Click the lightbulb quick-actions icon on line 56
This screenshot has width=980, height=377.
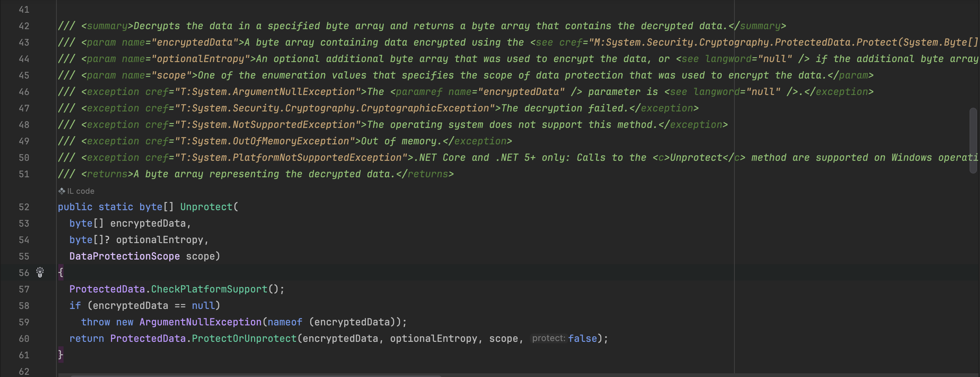click(x=40, y=272)
